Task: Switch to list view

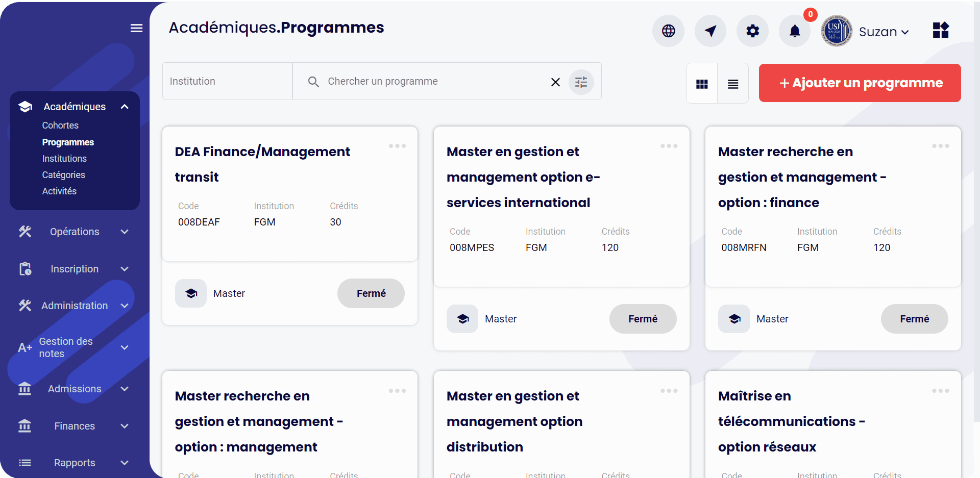Action: click(733, 84)
